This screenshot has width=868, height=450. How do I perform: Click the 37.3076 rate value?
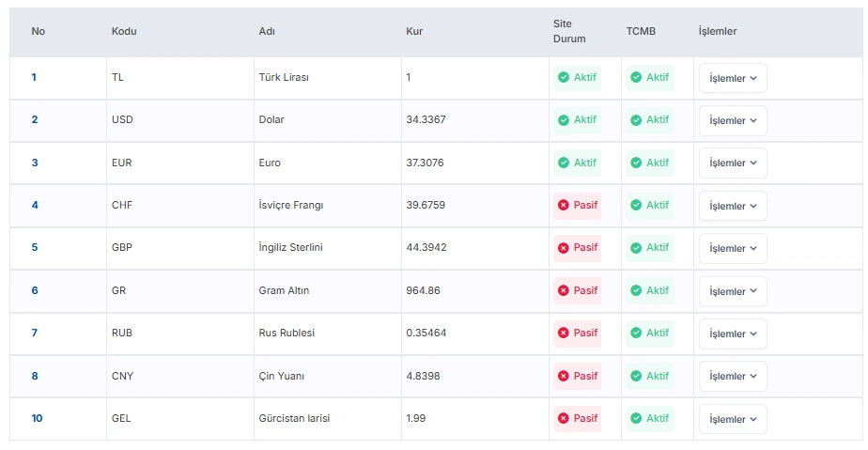click(x=425, y=163)
